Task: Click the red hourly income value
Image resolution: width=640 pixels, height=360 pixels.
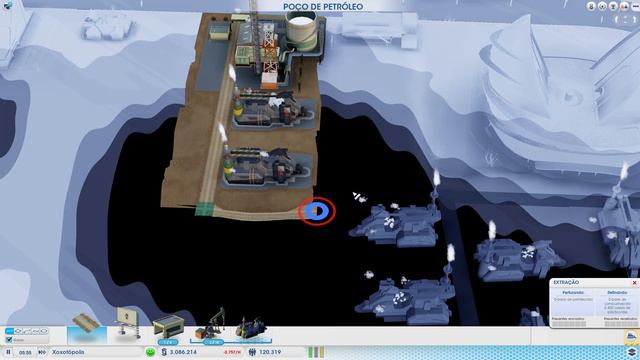Action: tap(232, 352)
